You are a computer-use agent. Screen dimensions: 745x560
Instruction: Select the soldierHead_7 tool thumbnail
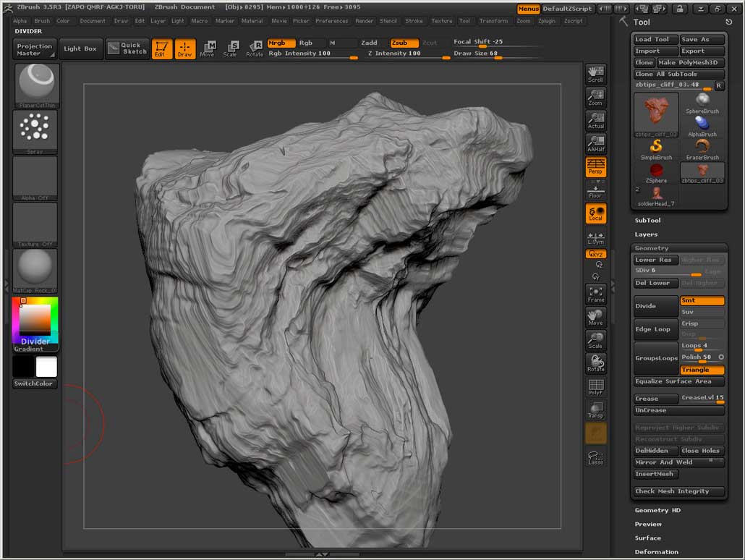657,195
